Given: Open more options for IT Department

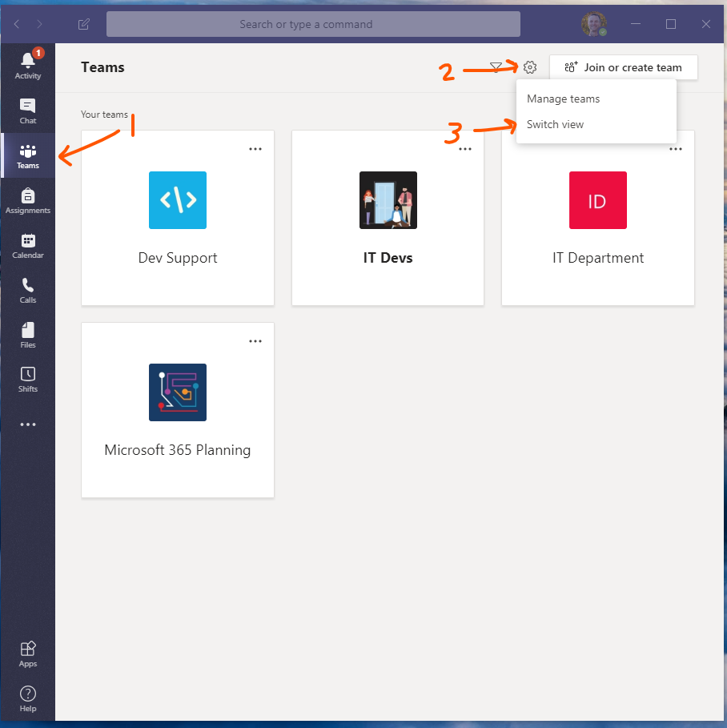Looking at the screenshot, I should click(676, 149).
